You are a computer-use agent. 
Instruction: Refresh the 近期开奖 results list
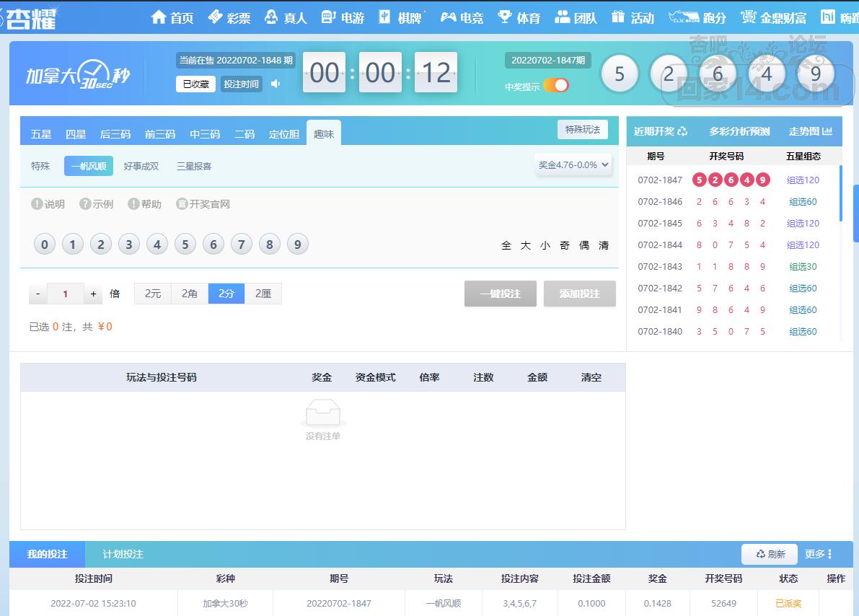pos(682,131)
